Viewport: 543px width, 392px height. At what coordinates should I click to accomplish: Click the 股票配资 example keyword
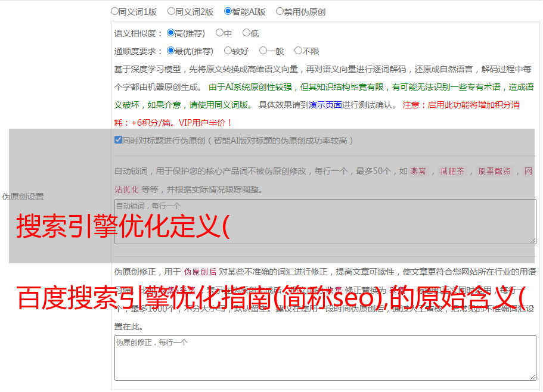[x=495, y=171]
